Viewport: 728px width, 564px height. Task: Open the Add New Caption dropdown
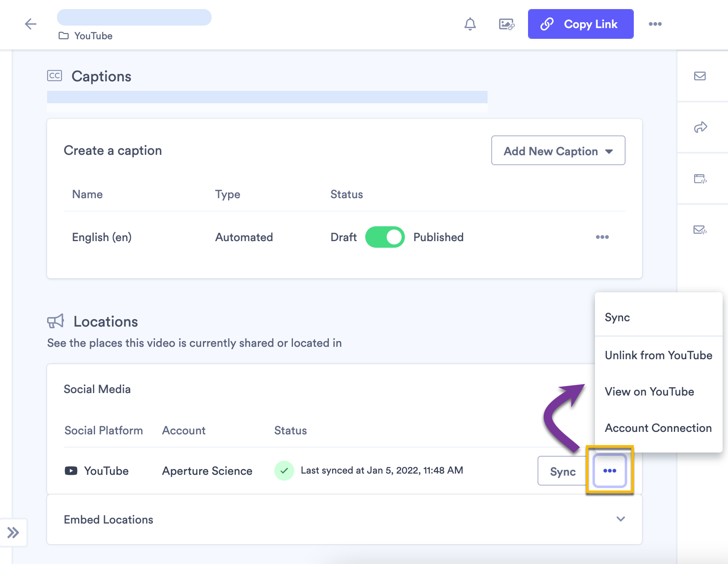coord(558,150)
